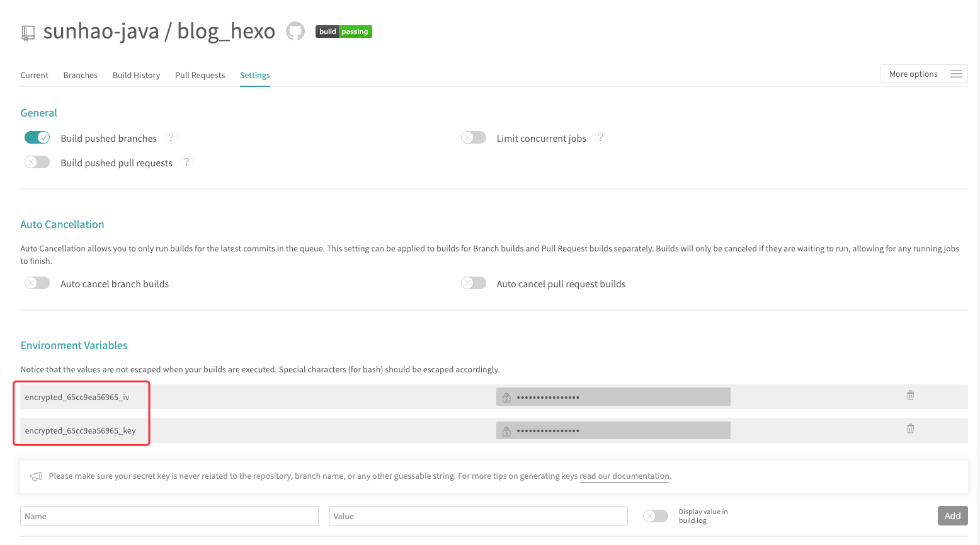Show help for Build pushed pull requests
This screenshot has height=545, width=980.
(x=186, y=162)
